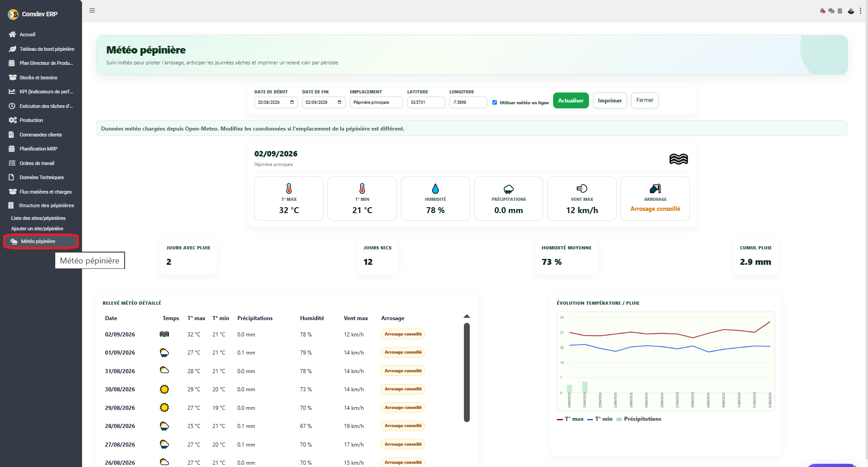Toggle Utiliser météo en ligne checkbox

[495, 102]
